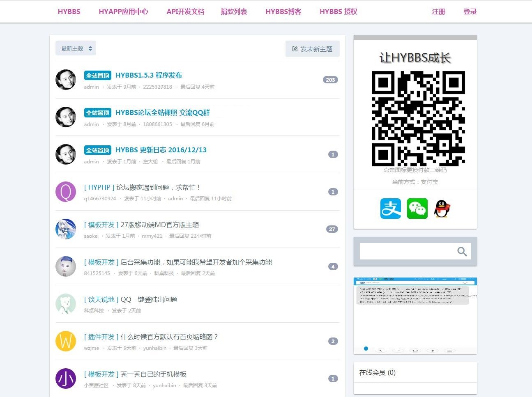Screen dimensions: 532x397
Task: Open purple 小 avatar of 小黑屋社区
Action: click(66, 379)
